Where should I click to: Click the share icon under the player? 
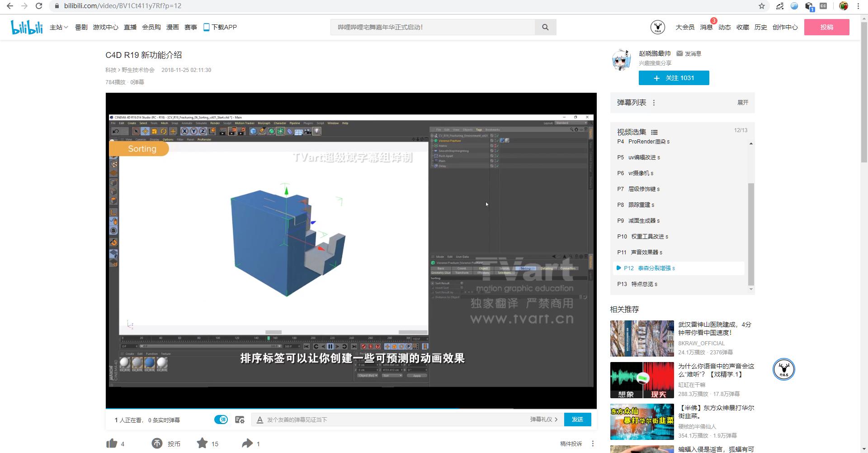(248, 443)
